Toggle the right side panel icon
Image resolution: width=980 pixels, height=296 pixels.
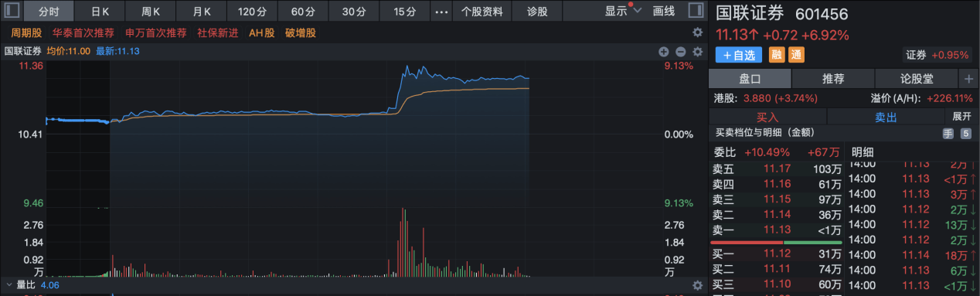(x=695, y=11)
